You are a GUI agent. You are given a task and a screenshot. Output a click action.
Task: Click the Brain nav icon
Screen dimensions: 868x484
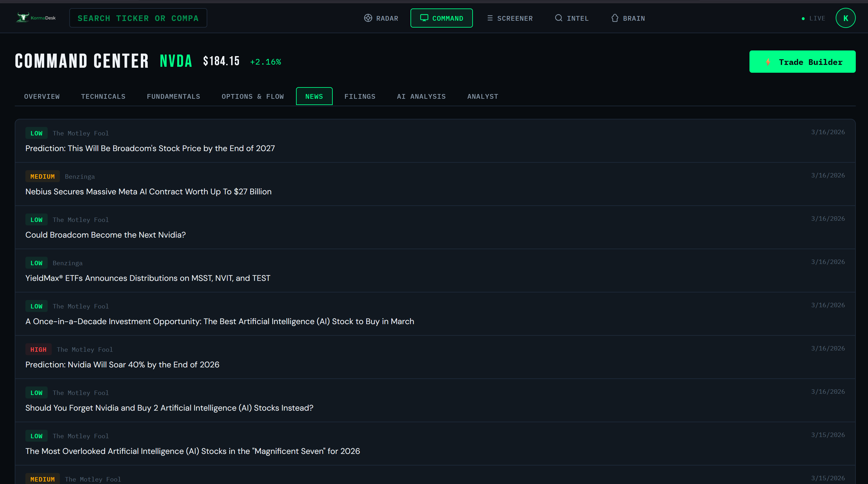tap(615, 18)
